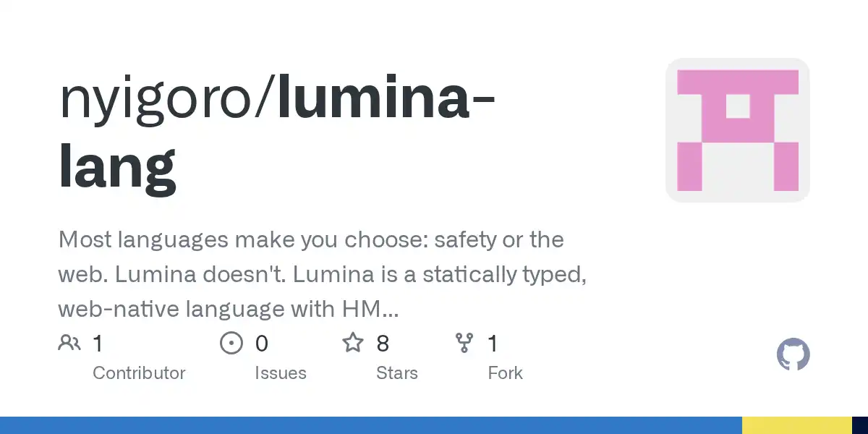Open the pink identicon avatar image
This screenshot has width=868, height=434.
click(x=737, y=130)
